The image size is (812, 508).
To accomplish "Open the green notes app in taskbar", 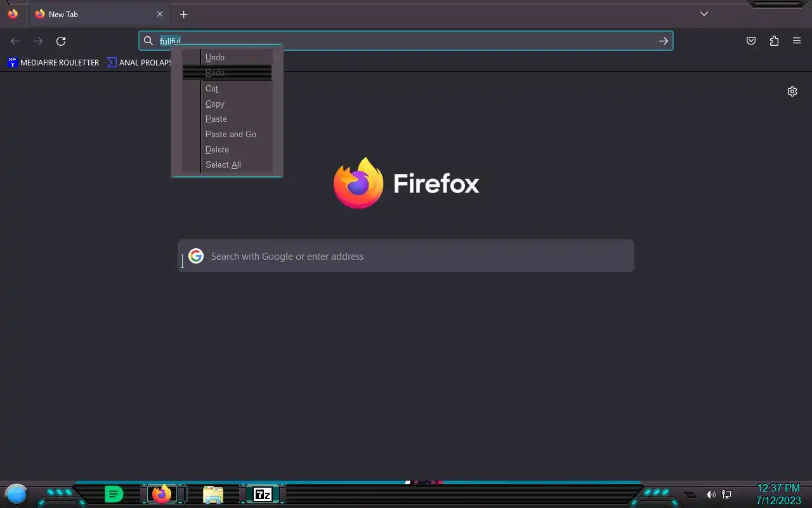I will (114, 493).
